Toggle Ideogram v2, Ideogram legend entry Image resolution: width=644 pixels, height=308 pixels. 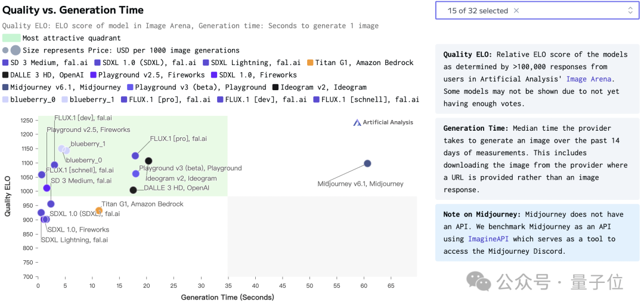pos(315,88)
